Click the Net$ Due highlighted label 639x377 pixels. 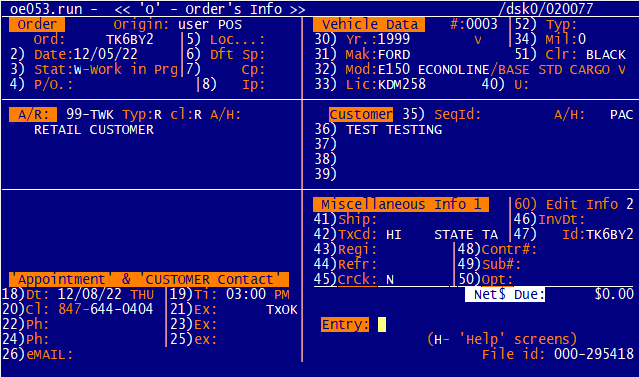pyautogui.click(x=505, y=294)
